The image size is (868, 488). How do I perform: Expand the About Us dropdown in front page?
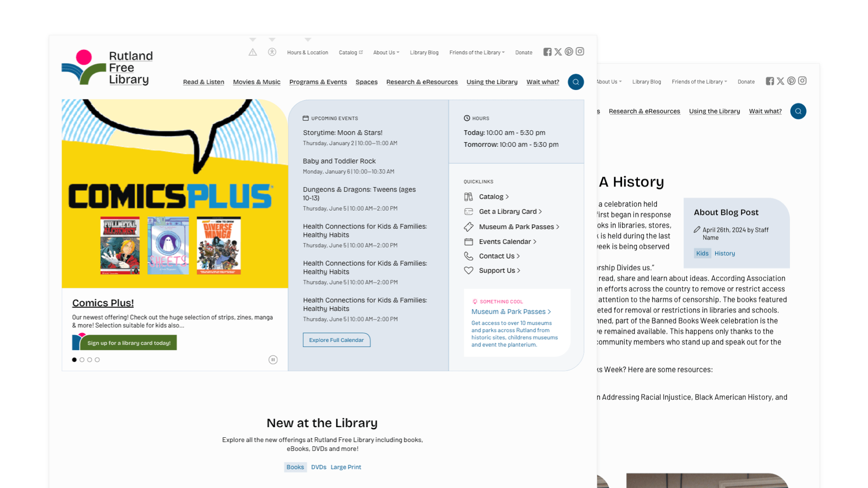pos(386,52)
